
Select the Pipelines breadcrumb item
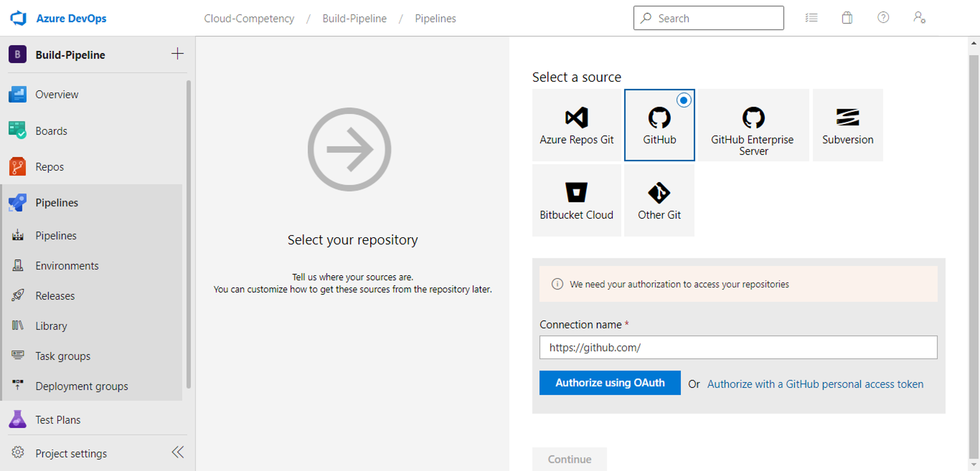pyautogui.click(x=435, y=18)
